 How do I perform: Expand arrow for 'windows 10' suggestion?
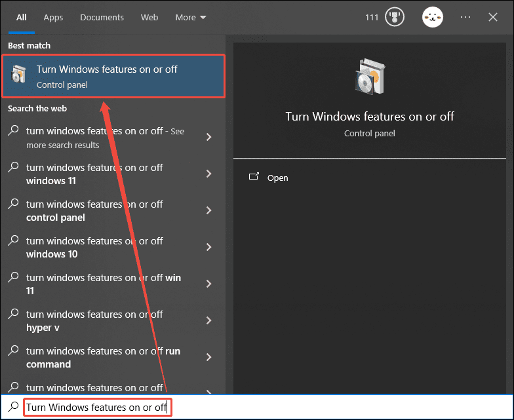point(208,247)
